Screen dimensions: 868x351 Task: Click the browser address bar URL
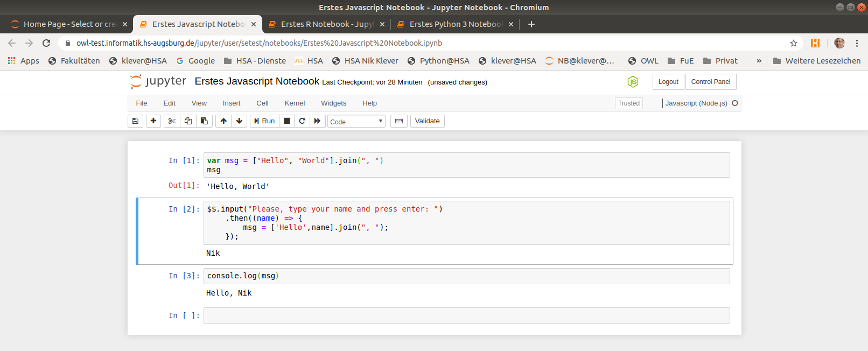[x=259, y=43]
